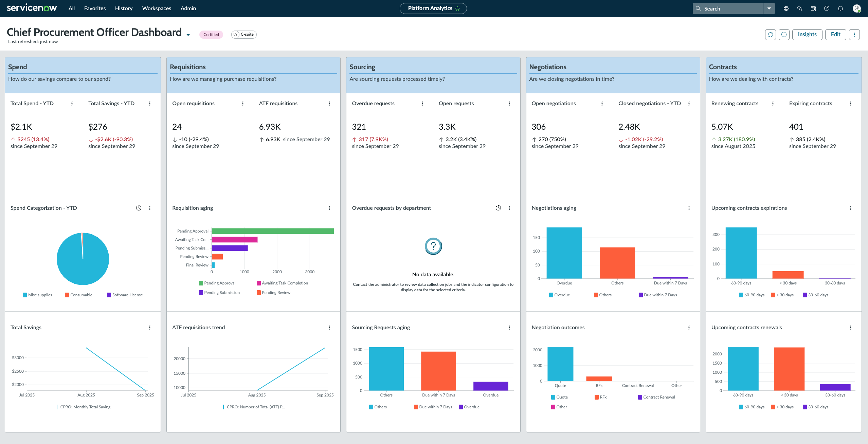This screenshot has height=444, width=868.
Task: Click the Insights button
Action: point(807,35)
